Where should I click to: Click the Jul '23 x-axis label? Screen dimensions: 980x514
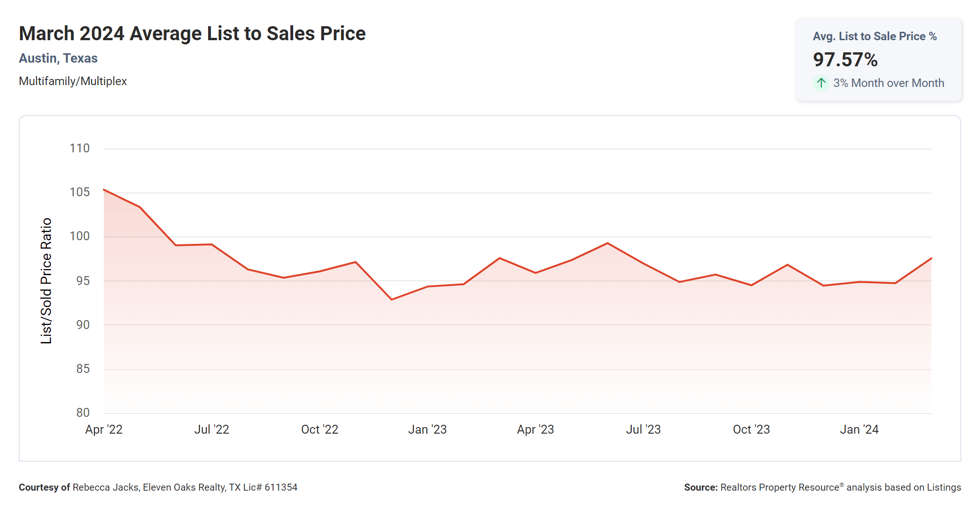[643, 429]
